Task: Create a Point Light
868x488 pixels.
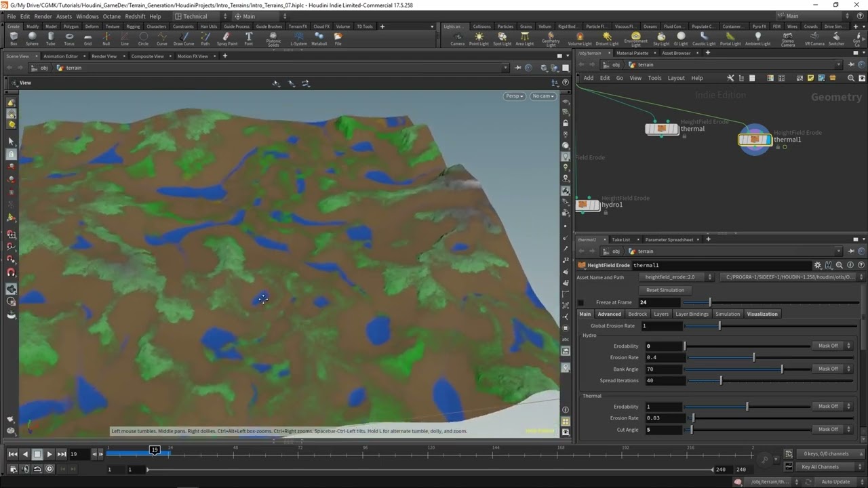Action: tap(479, 39)
